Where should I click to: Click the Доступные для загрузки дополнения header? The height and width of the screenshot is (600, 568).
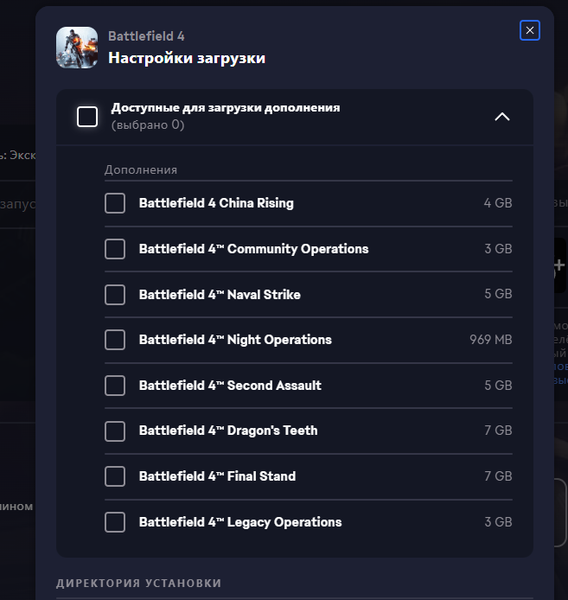coord(225,108)
